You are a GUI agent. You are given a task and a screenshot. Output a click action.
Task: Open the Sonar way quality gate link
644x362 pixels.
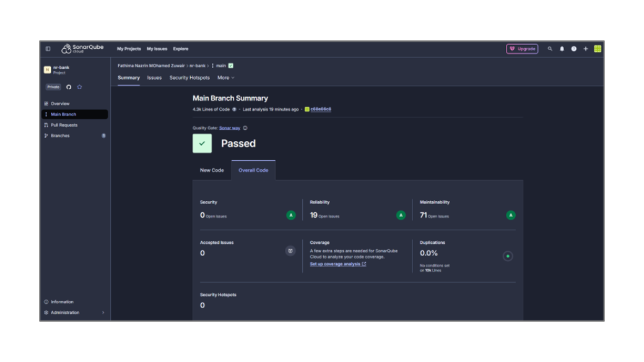point(230,128)
